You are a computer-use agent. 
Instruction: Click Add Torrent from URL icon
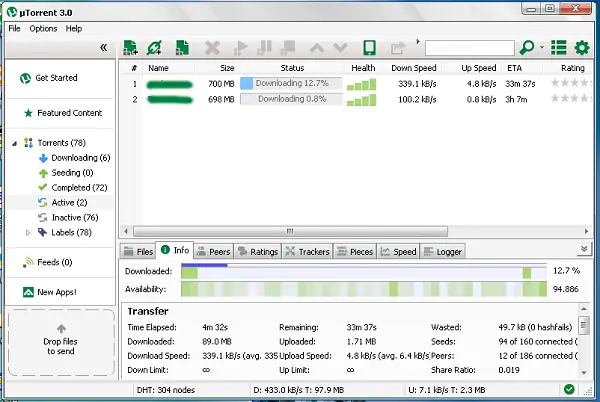(x=155, y=48)
